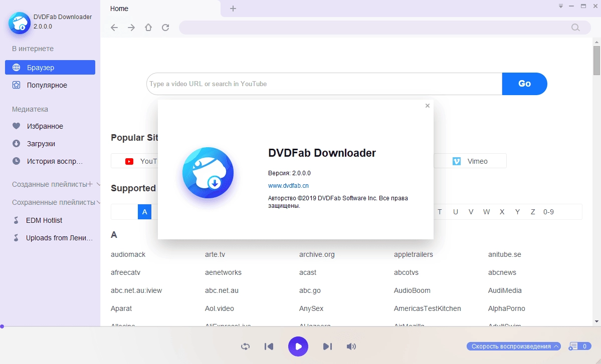Open the archive.org supported site
The width and height of the screenshot is (601, 364).
317,254
